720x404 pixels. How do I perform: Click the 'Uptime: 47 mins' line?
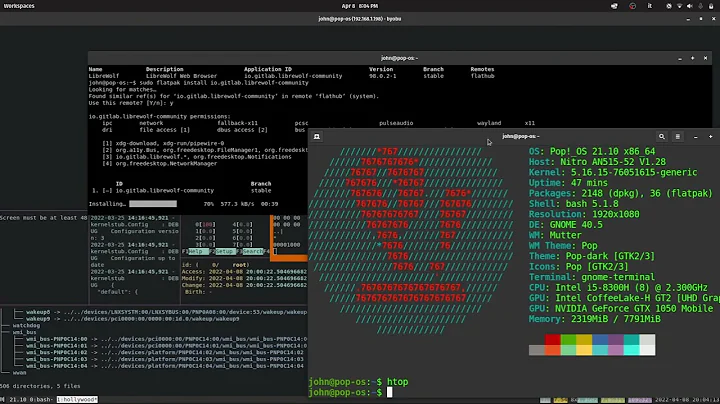(568, 183)
